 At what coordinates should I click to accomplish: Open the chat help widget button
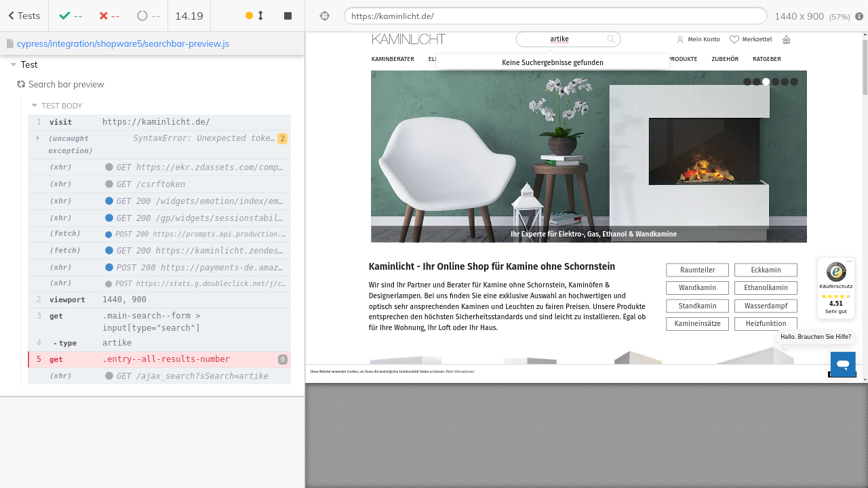[x=843, y=364]
